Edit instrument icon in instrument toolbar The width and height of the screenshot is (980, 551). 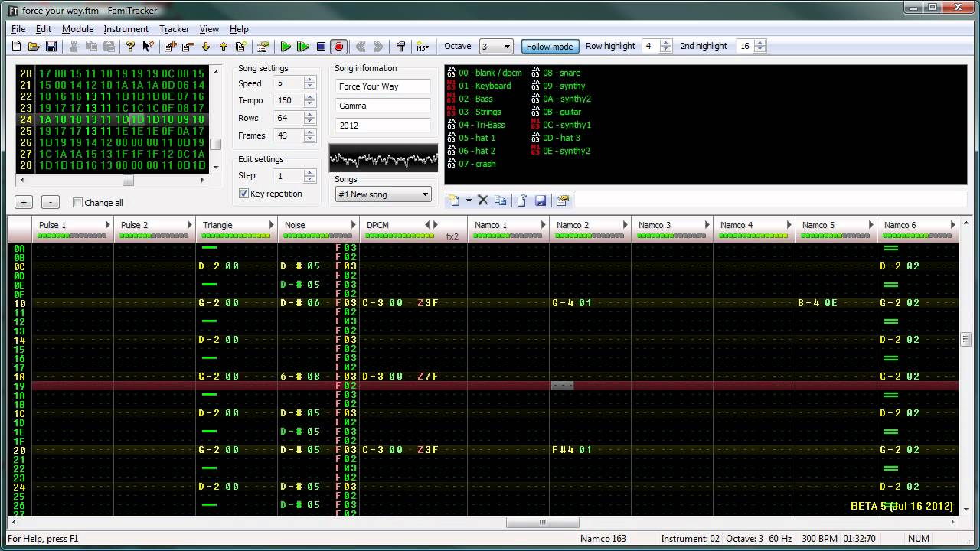click(x=563, y=201)
